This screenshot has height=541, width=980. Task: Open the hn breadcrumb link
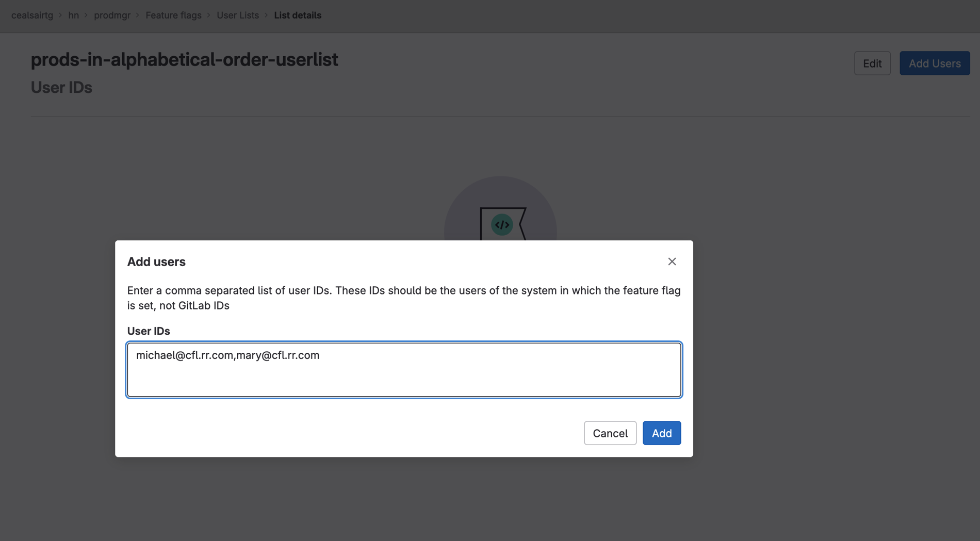(74, 15)
